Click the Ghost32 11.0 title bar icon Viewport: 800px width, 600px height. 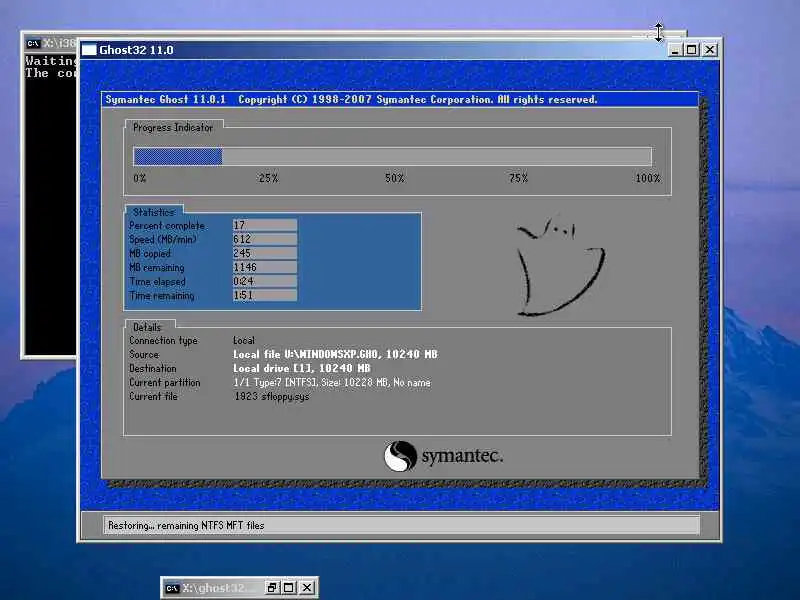coord(89,49)
